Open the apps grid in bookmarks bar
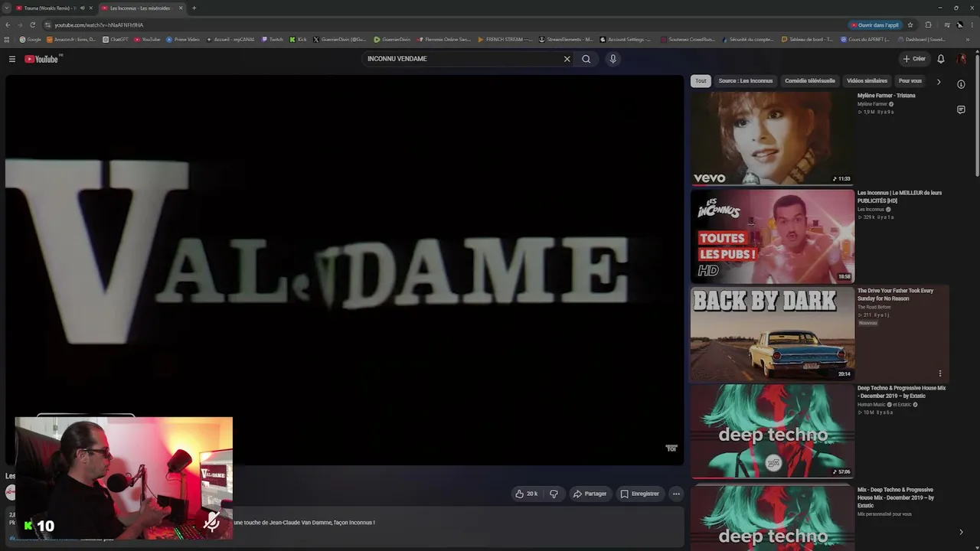The width and height of the screenshot is (980, 551). point(7,40)
